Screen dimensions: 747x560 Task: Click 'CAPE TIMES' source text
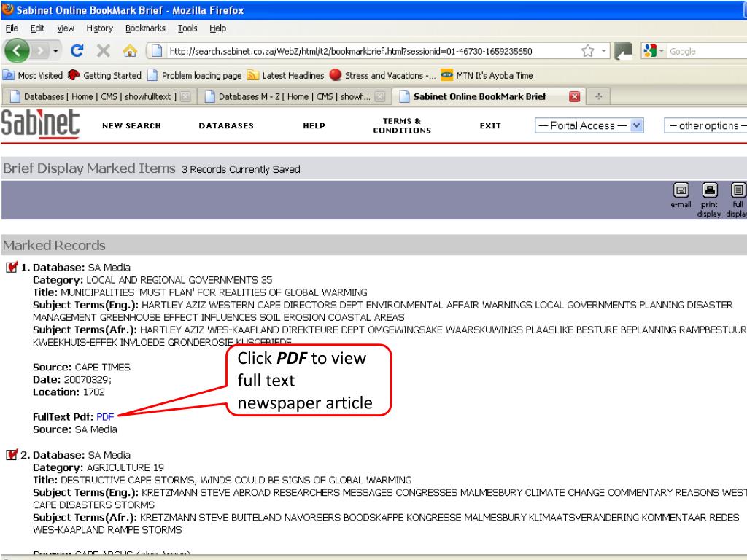pos(102,367)
